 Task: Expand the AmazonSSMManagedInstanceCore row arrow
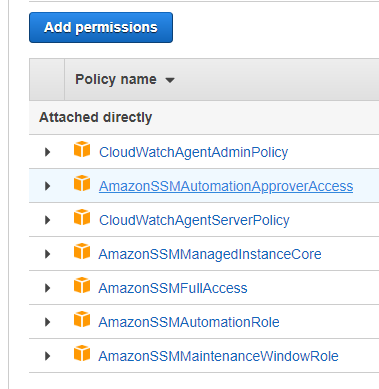(x=48, y=254)
